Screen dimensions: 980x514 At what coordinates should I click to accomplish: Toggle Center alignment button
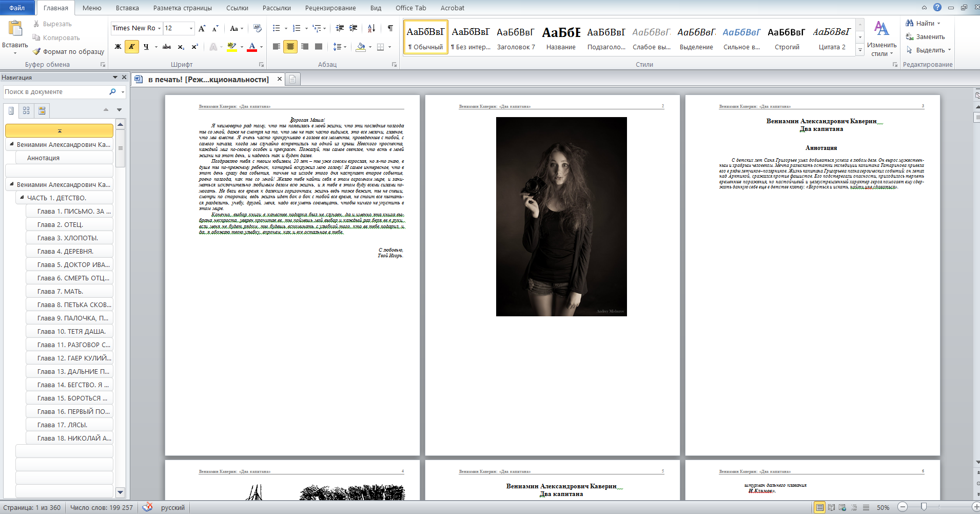290,47
